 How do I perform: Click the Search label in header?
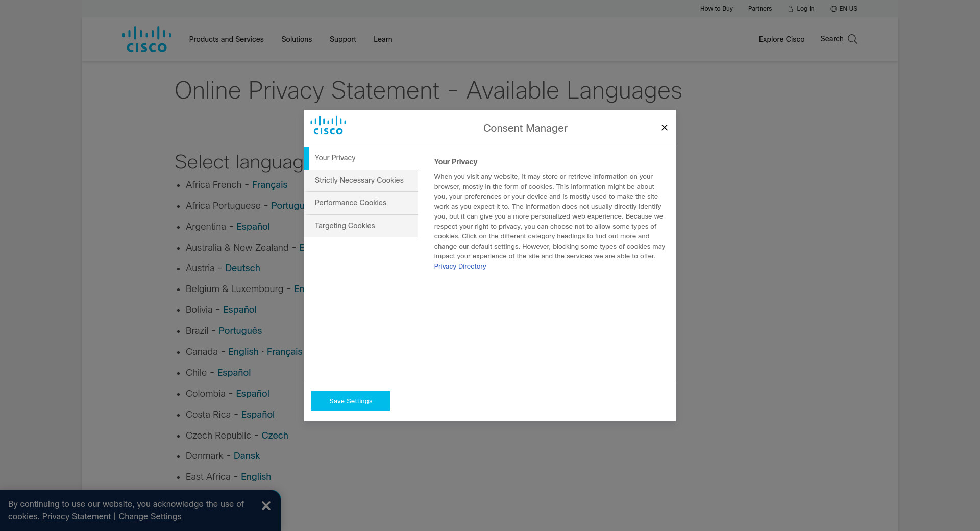tap(832, 39)
